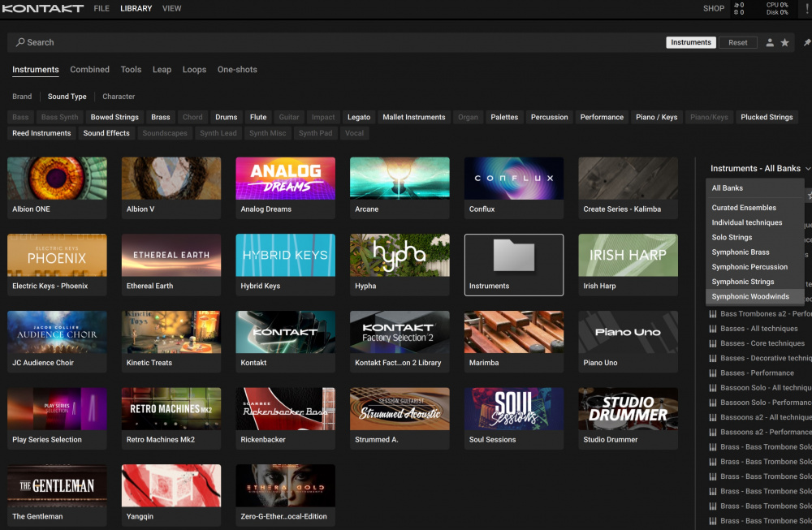Click icon next to Basses - All techniques

(x=713, y=329)
